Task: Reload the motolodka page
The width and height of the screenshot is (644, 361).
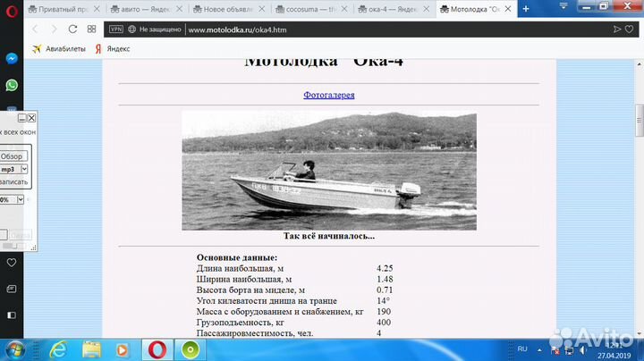Action: pos(72,29)
